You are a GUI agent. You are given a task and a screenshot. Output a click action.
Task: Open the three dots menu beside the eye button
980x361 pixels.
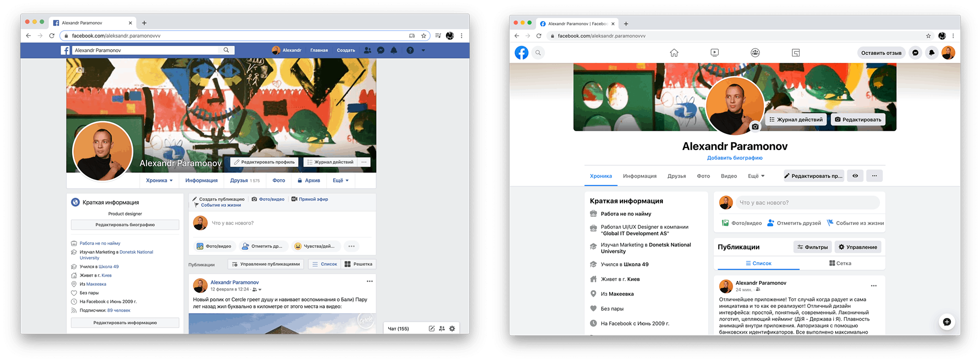point(874,176)
